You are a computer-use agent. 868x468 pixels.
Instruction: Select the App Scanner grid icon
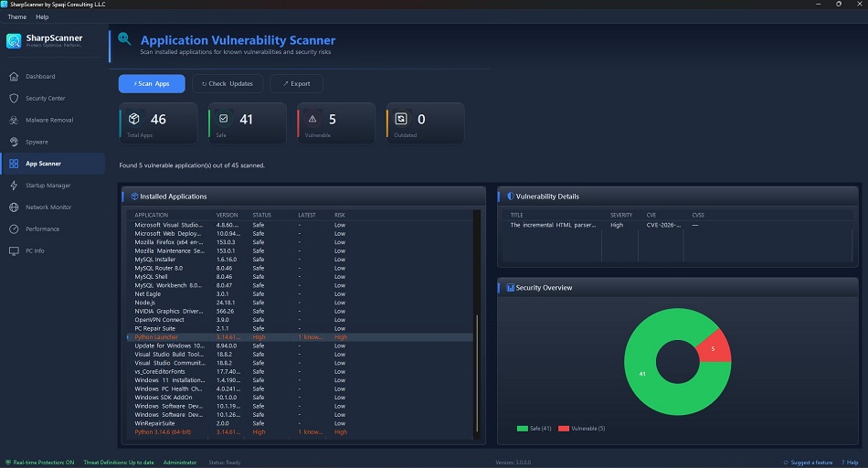[14, 164]
